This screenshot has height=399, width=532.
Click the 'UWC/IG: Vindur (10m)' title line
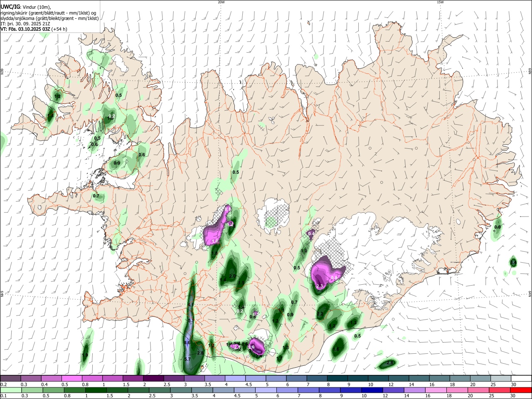point(25,7)
